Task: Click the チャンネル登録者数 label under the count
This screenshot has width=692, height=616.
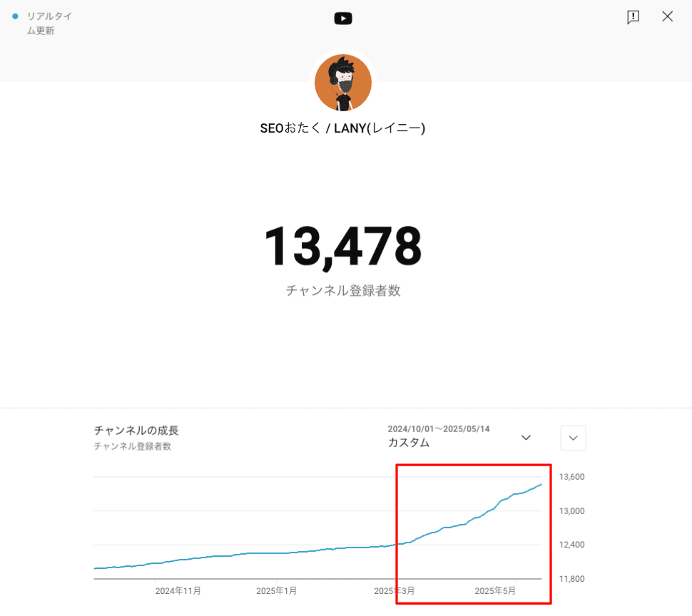Action: [x=343, y=291]
